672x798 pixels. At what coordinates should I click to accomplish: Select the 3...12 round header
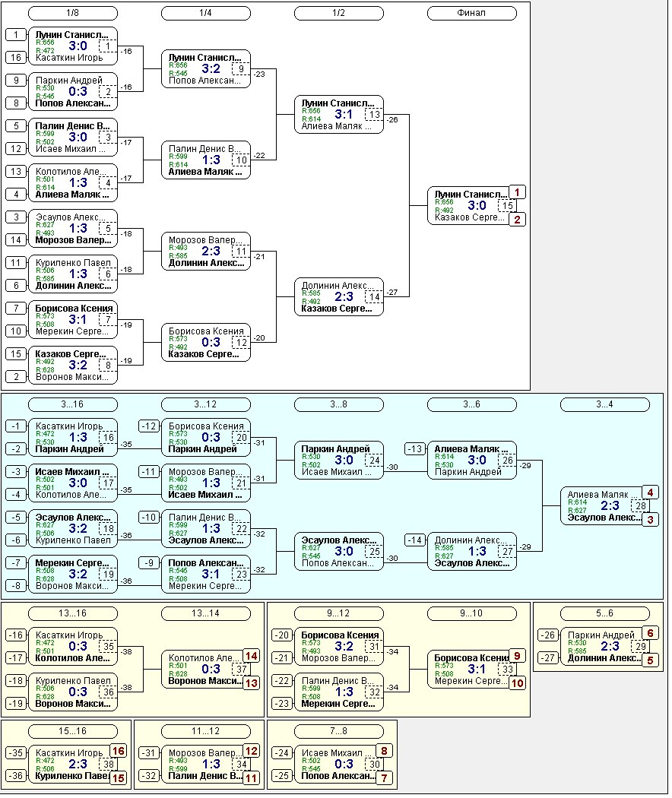click(206, 404)
